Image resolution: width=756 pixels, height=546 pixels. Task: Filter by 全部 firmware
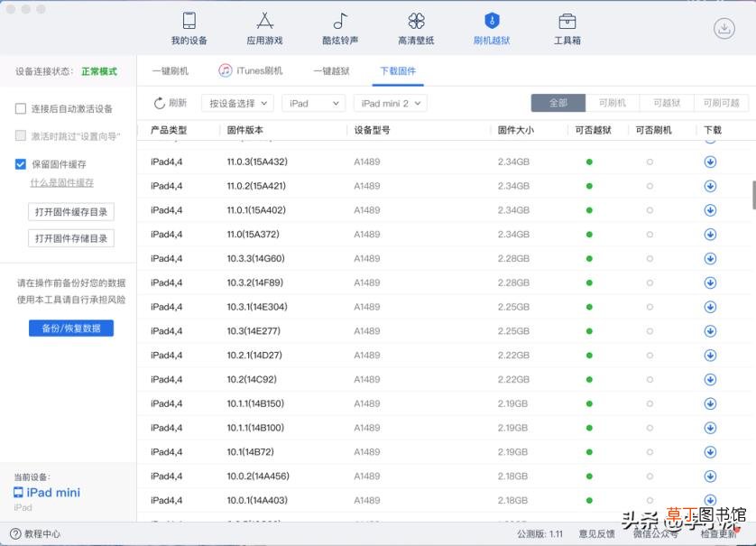[x=558, y=103]
